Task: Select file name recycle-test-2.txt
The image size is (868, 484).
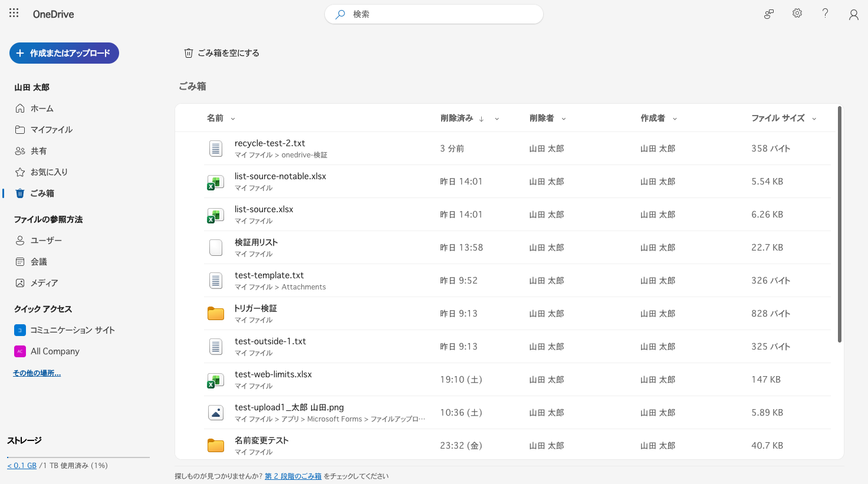Action: coord(269,143)
